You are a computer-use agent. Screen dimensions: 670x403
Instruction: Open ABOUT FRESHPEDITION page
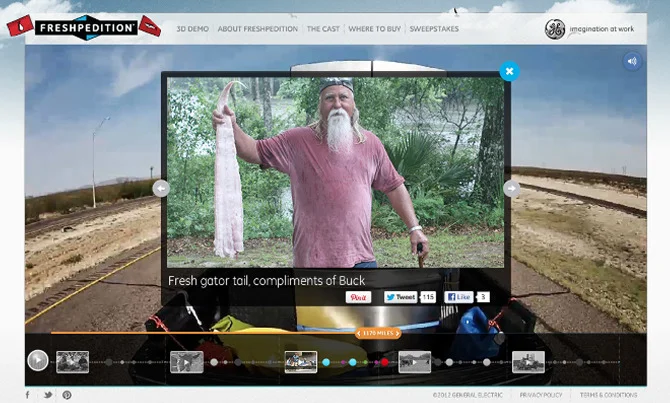click(x=258, y=29)
